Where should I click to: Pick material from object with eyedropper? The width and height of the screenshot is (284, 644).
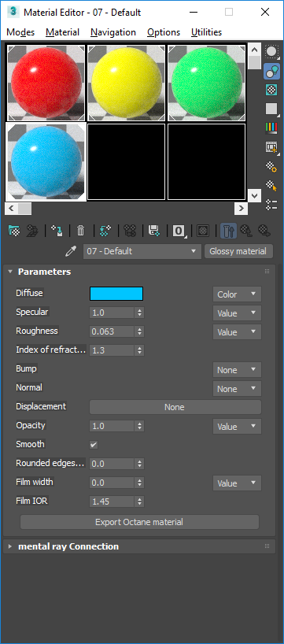pyautogui.click(x=71, y=251)
